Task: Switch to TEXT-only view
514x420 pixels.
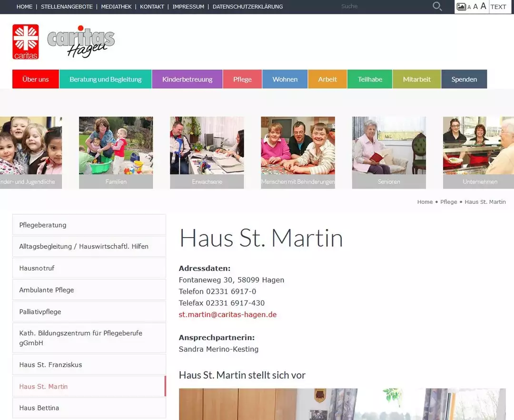Action: [x=498, y=7]
